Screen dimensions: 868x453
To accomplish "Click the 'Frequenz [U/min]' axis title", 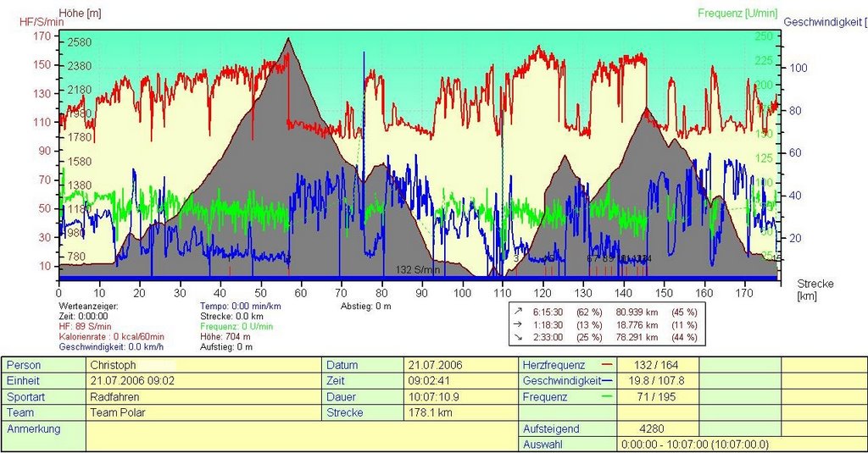I will [x=737, y=13].
